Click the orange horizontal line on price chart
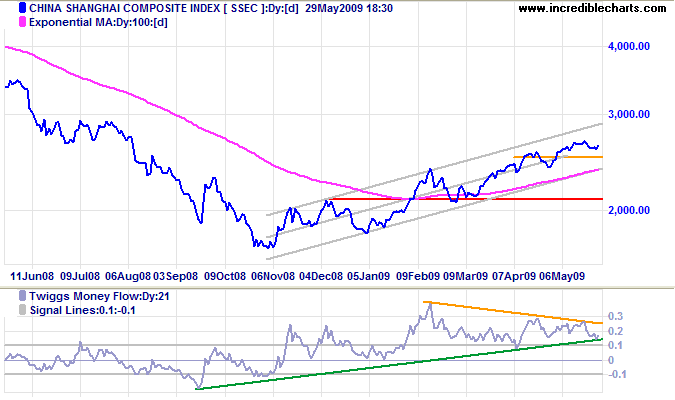The image size is (675, 400). [558, 157]
